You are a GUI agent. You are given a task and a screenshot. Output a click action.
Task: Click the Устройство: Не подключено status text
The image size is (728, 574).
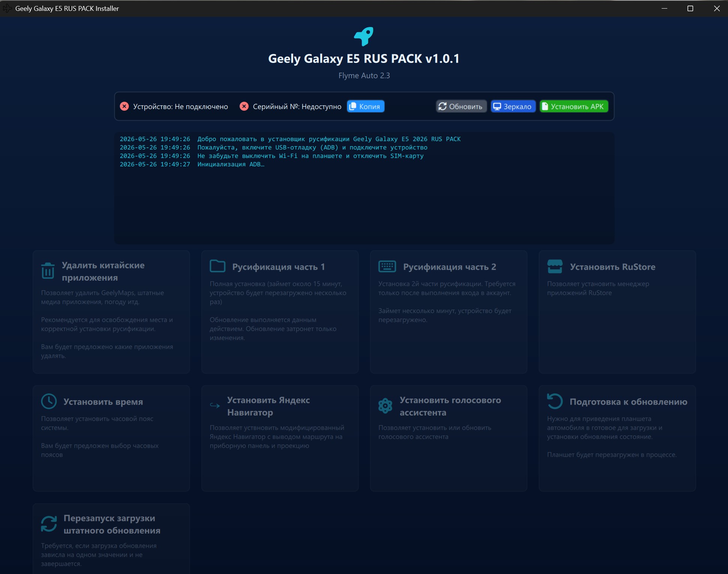[x=180, y=106]
